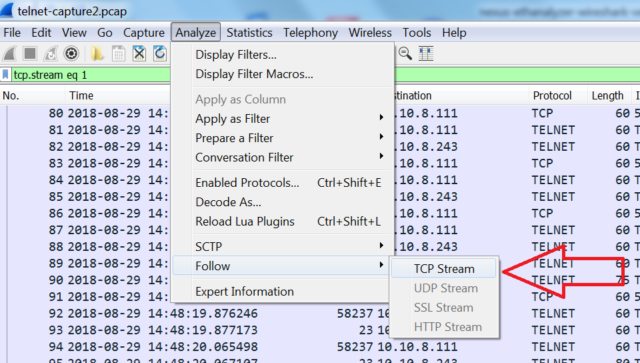Viewport: 640px width, 363px height.
Task: Open the Statistics menu
Action: point(249,33)
